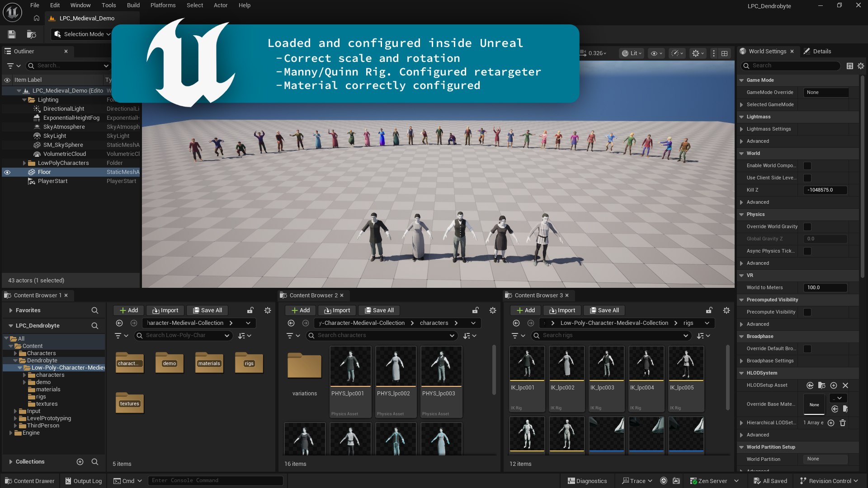Viewport: 868px width, 488px height.
Task: Select the rigs folder in Content Browser 1
Action: pyautogui.click(x=249, y=363)
